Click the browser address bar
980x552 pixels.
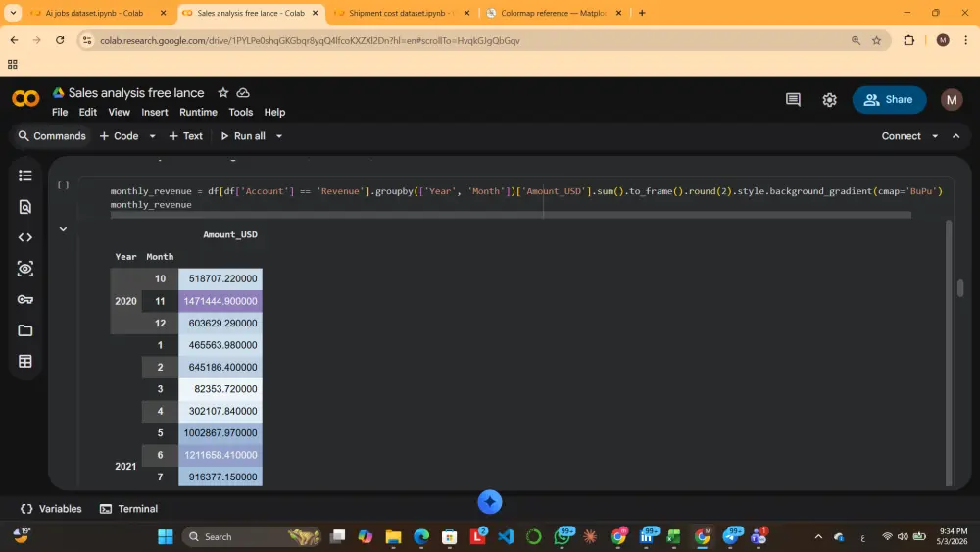pyautogui.click(x=468, y=40)
